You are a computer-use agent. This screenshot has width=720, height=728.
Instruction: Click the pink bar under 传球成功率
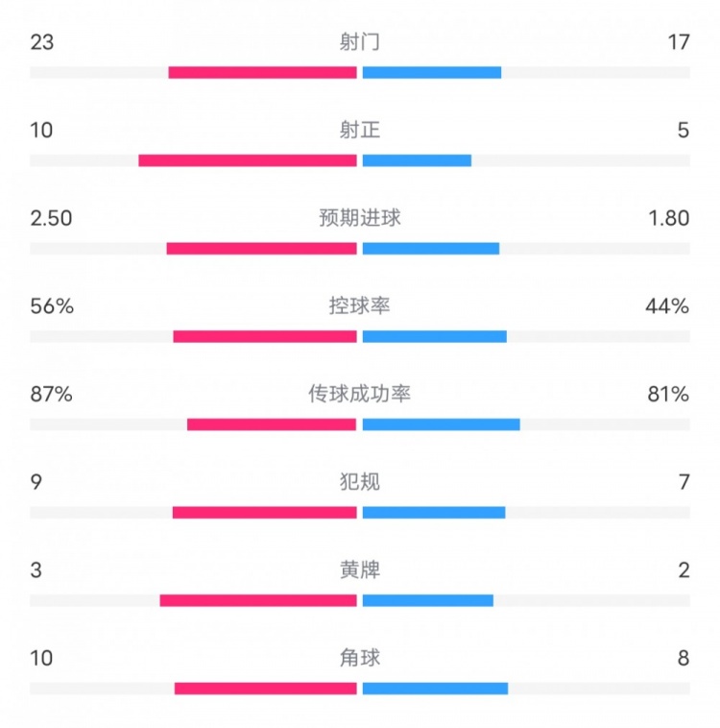(x=272, y=425)
